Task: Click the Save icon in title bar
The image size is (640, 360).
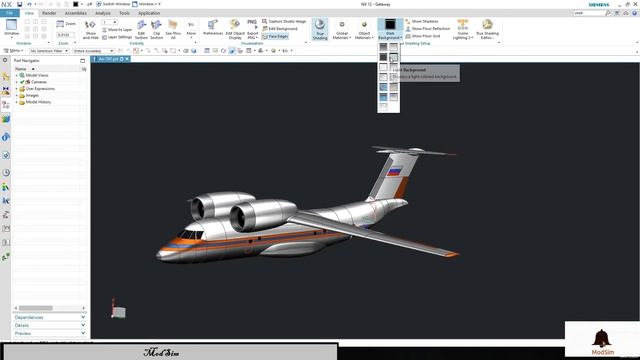Action: point(20,4)
